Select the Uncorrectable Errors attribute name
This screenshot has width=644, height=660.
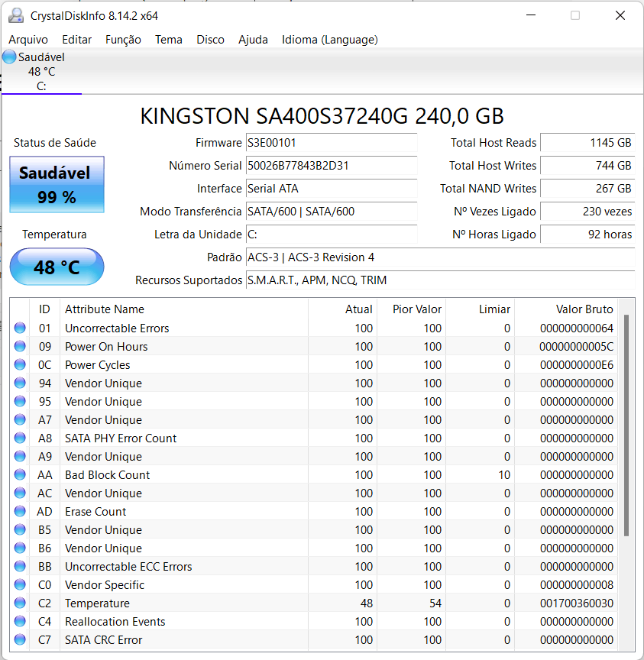coord(117,328)
